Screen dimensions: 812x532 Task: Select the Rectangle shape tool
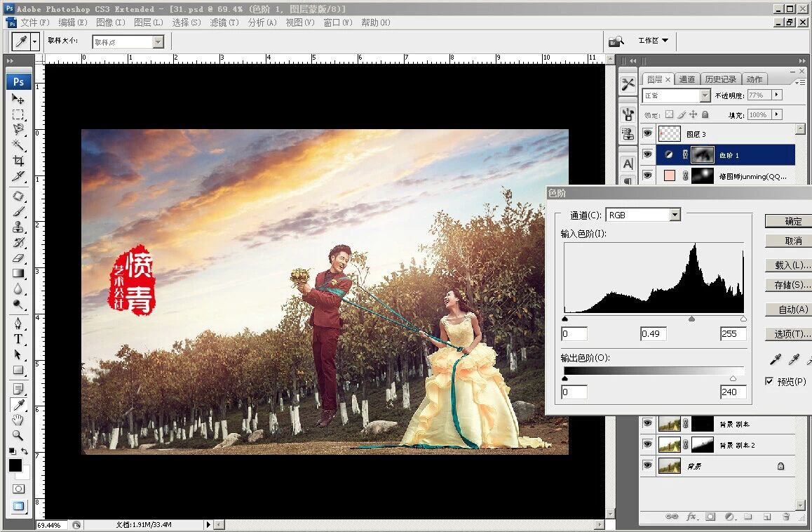pyautogui.click(x=18, y=370)
